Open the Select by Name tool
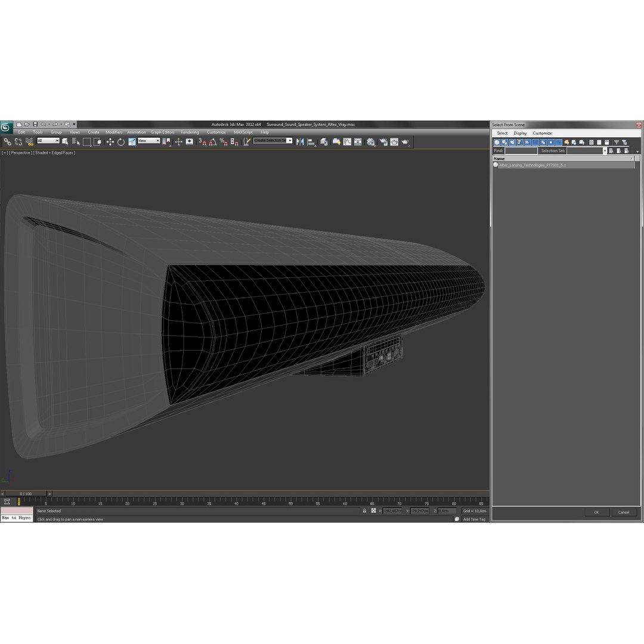 tap(76, 142)
